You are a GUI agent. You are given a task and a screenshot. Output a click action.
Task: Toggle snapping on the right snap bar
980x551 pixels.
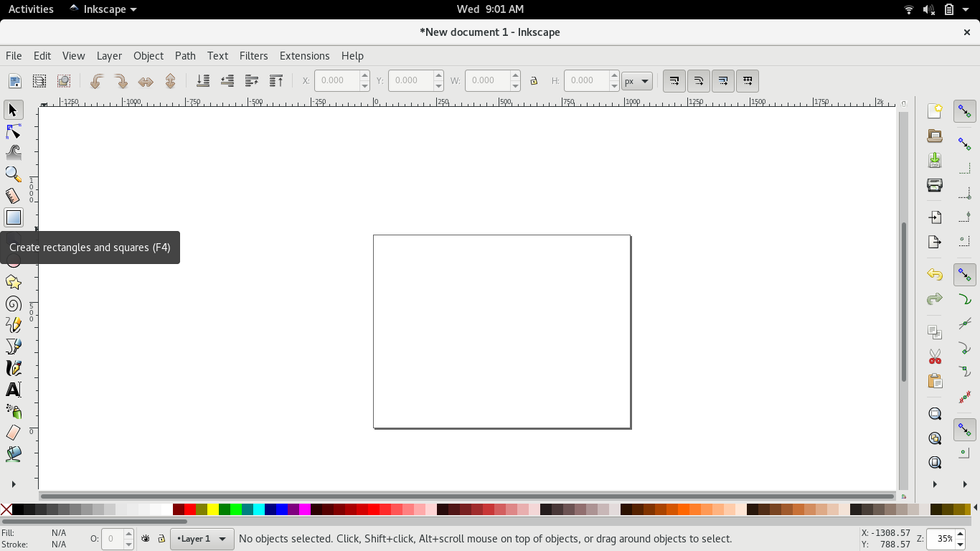pos(964,111)
